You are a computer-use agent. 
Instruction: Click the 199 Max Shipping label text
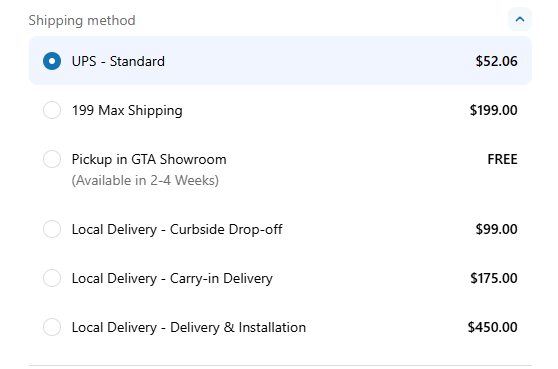click(127, 111)
